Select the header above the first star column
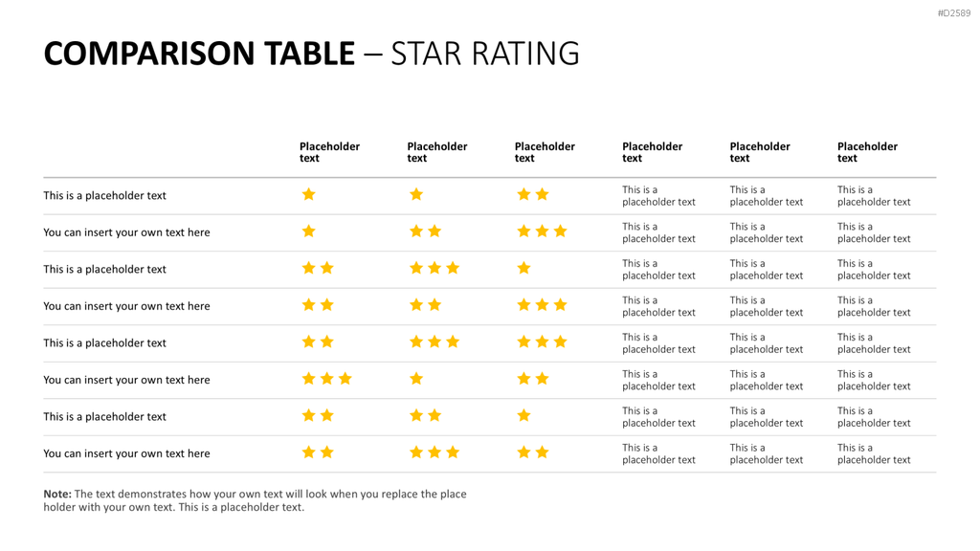 [329, 152]
